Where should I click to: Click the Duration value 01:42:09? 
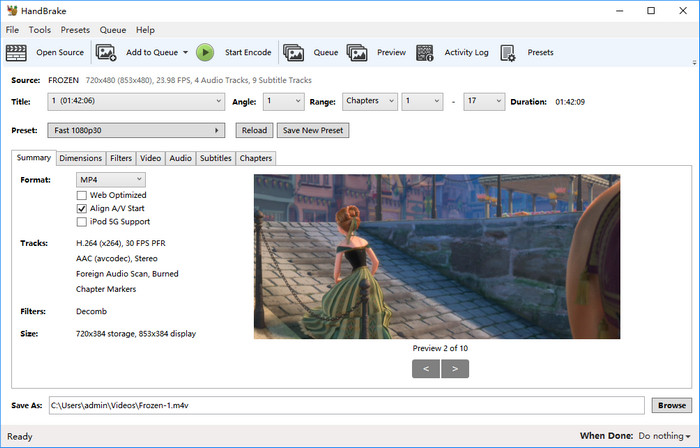click(570, 102)
